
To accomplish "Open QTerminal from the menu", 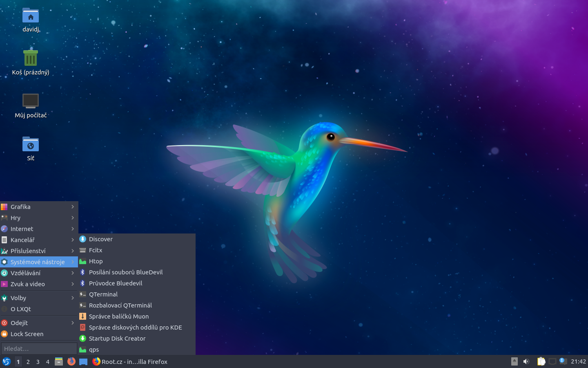I will (x=103, y=294).
